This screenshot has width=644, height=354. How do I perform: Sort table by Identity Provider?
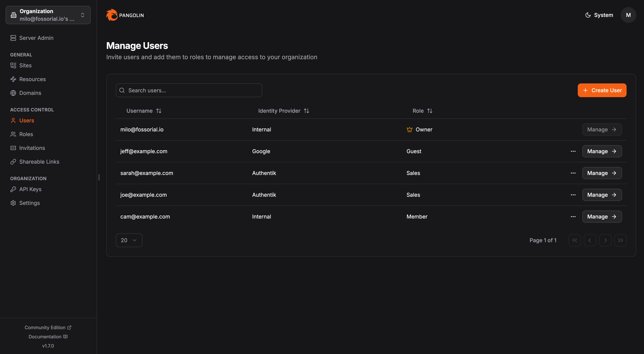(x=283, y=111)
